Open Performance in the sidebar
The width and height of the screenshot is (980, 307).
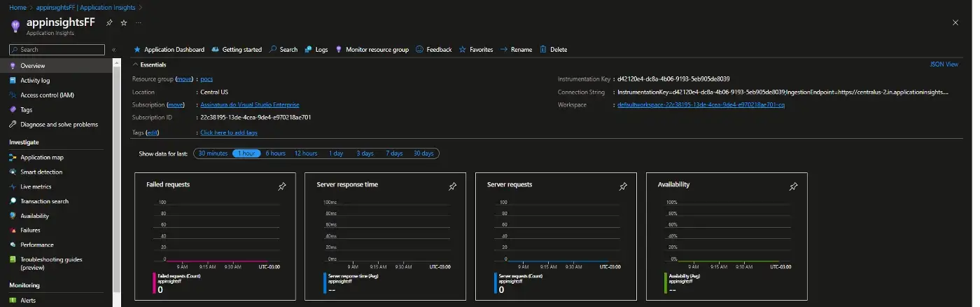pos(56,245)
